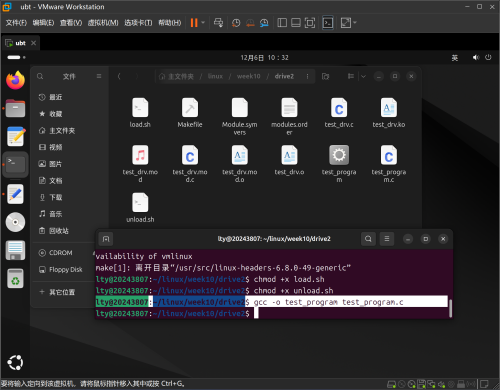The height and width of the screenshot is (390, 500).
Task: Select the test_drv.ko file
Action: 389,113
